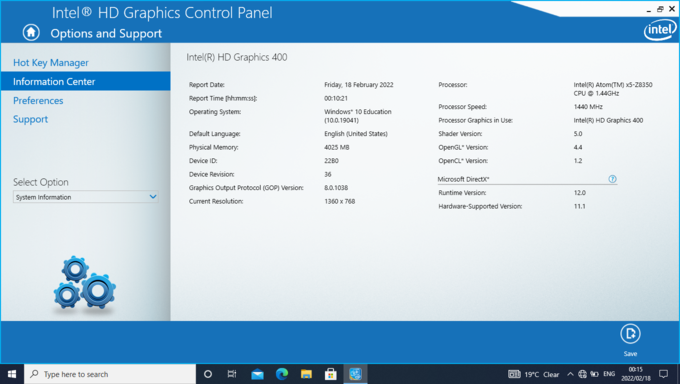Screen dimensions: 680x384
Task: Click the Current Resolution value 1360 x 768
Action: 340,201
